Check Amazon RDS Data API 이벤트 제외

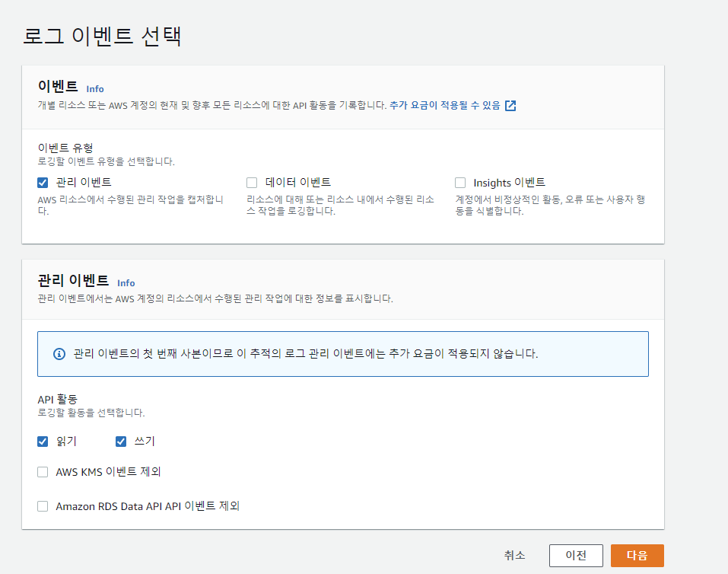coord(43,506)
